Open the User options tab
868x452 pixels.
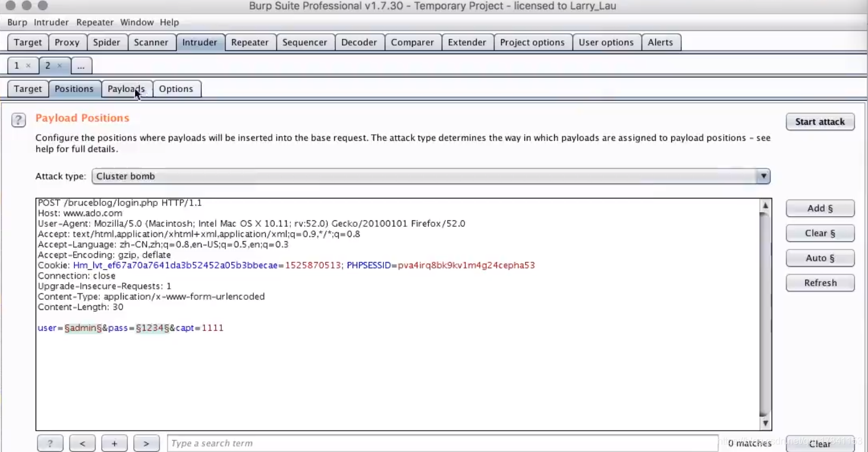[x=606, y=43]
